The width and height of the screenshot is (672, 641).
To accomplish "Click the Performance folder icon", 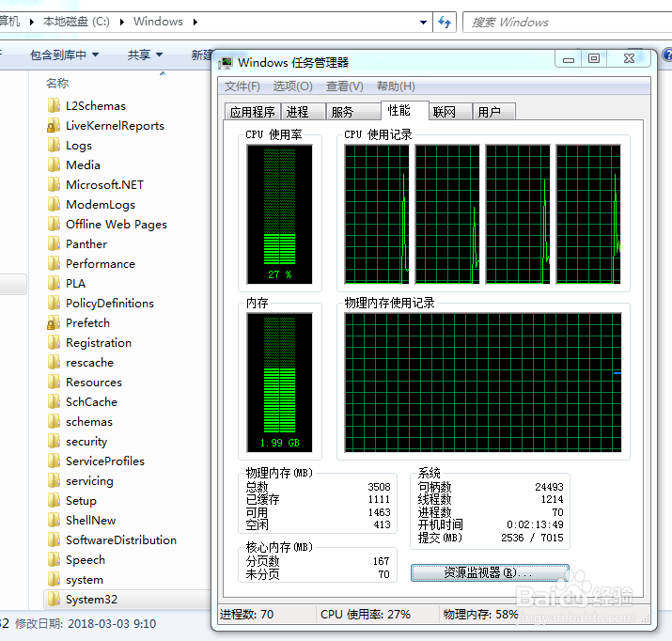I will 54,263.
